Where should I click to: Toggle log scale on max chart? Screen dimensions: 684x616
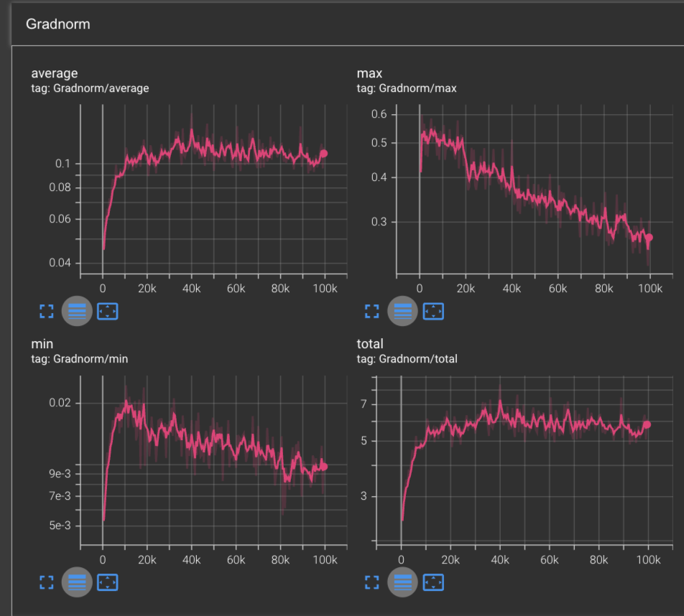coord(402,312)
